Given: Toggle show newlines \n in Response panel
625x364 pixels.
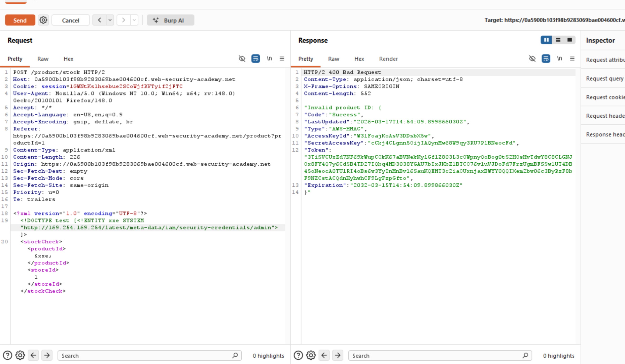Looking at the screenshot, I should [559, 58].
